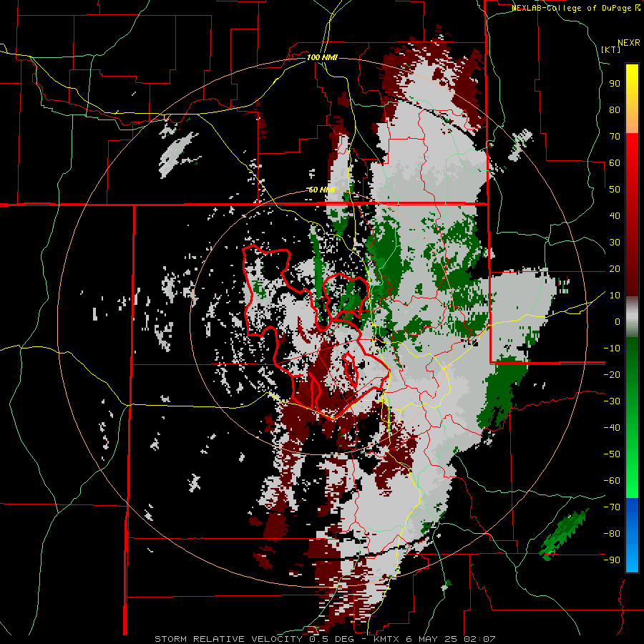Viewport: 644px width, 644px height.
Task: Click the 80 value on velocity scale
Action: tap(615, 110)
